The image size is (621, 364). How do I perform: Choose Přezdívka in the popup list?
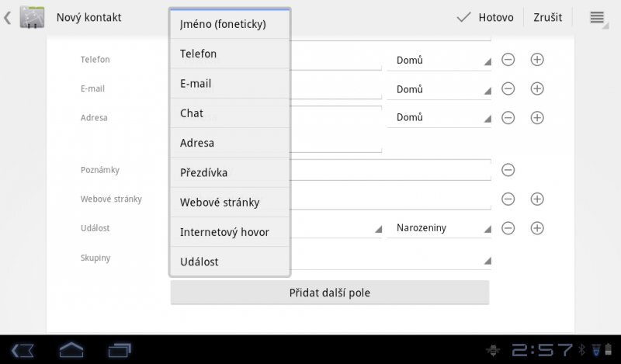[x=230, y=172]
